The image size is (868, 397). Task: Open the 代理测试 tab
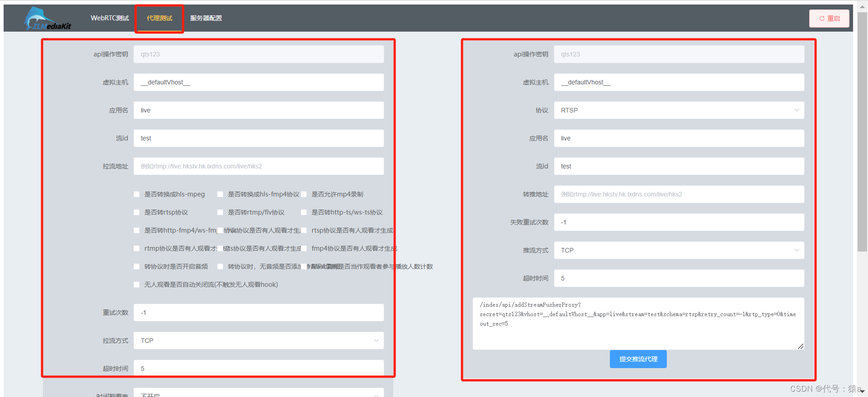click(160, 18)
